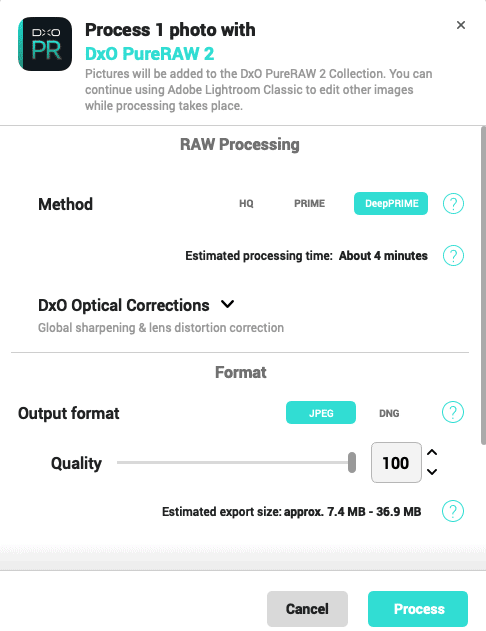This screenshot has width=486, height=631.
Task: Choose JPEG as output format
Action: (321, 413)
